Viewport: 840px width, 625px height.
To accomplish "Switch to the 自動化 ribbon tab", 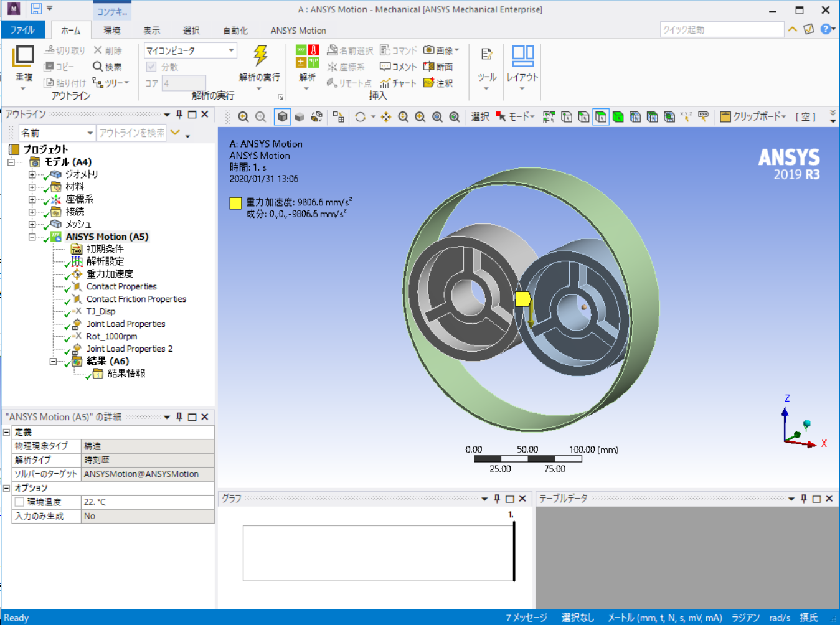I will pyautogui.click(x=235, y=30).
